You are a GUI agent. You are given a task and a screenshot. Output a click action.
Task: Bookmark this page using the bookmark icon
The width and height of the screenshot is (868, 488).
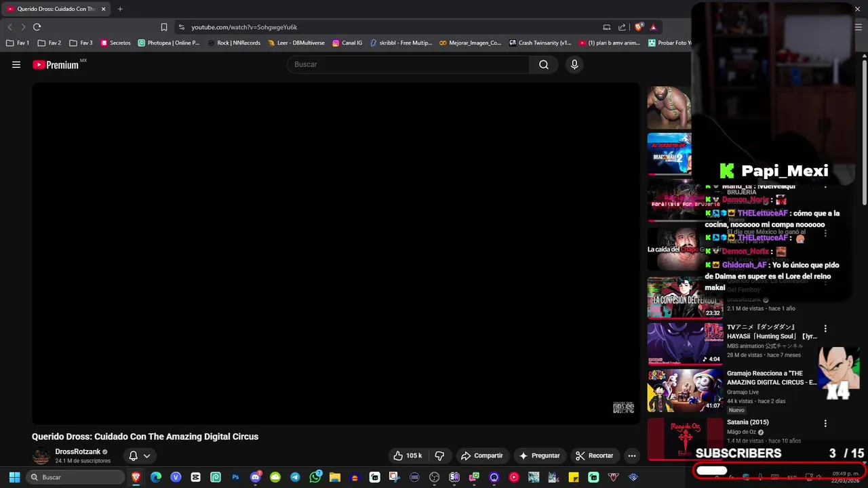pyautogui.click(x=164, y=27)
